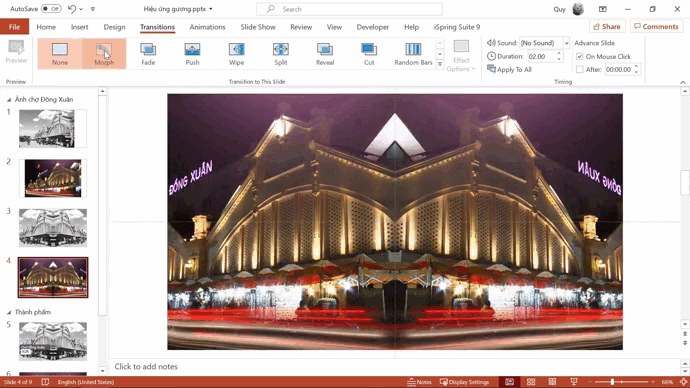Open Ribbon Display Options icon

coord(602,9)
